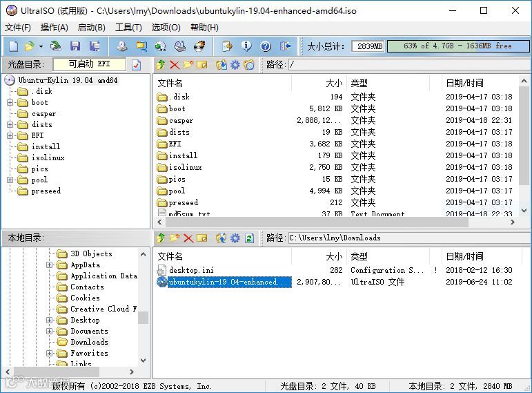The image size is (532, 393).
Task: Click the Make CD/DVD image icon
Action: coord(122,46)
